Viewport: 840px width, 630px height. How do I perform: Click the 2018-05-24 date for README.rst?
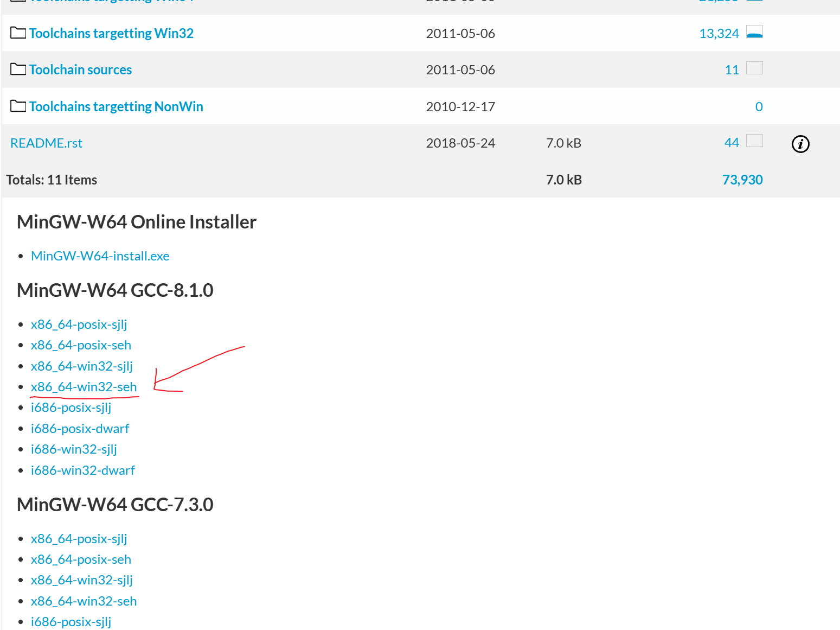coord(460,143)
